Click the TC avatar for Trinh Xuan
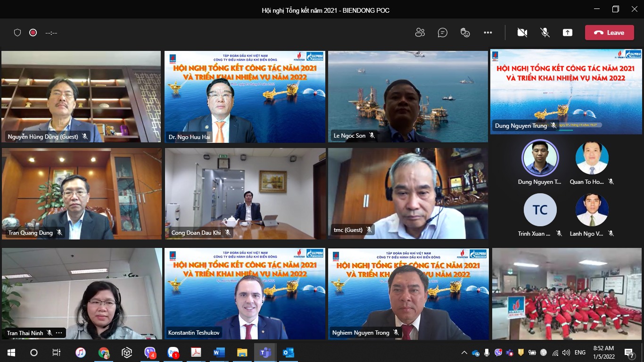 coord(540,210)
